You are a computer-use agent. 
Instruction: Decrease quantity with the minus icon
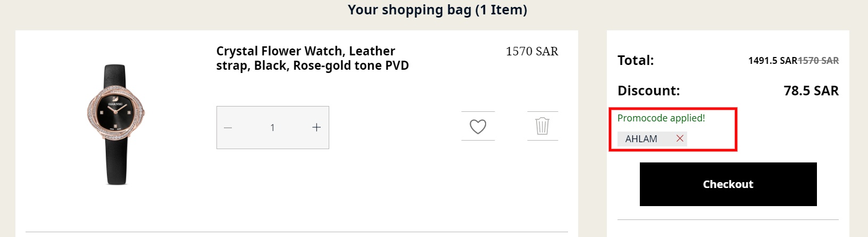click(x=228, y=128)
